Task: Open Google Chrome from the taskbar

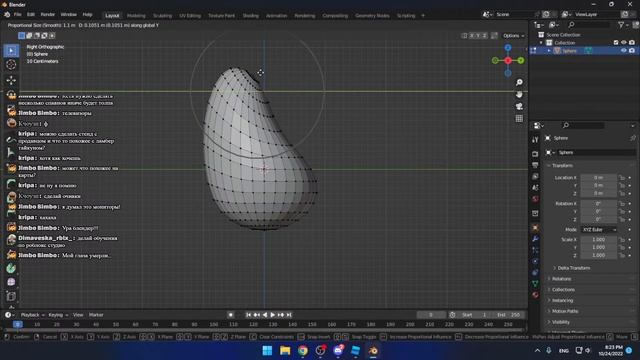Action: 302,350
